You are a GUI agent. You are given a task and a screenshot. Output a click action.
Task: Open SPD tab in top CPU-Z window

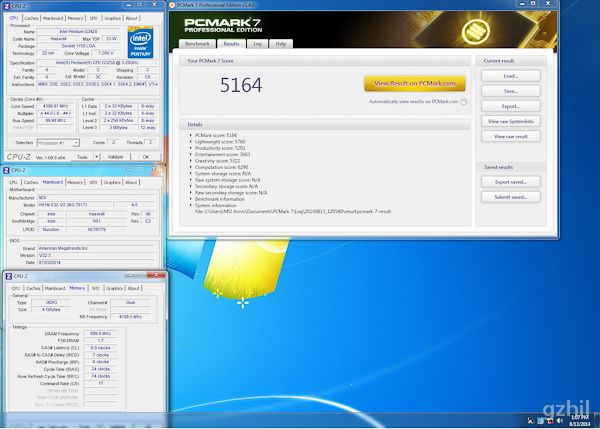pos(93,18)
